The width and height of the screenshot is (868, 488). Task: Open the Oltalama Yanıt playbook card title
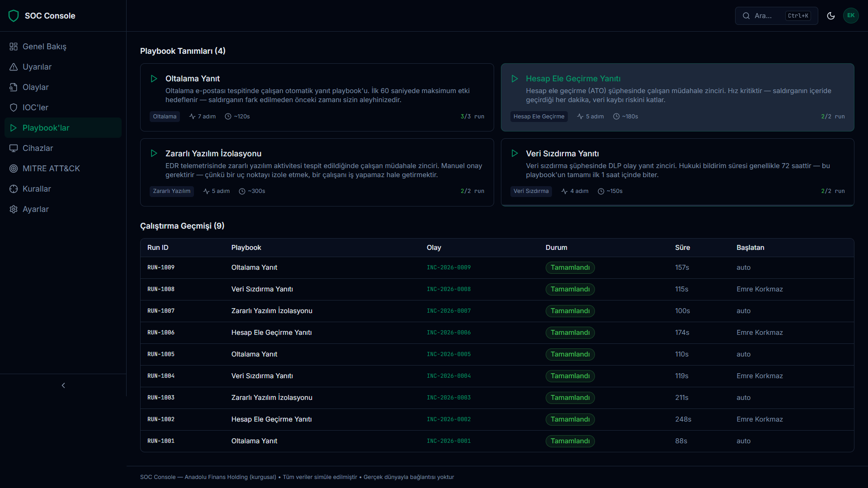193,79
